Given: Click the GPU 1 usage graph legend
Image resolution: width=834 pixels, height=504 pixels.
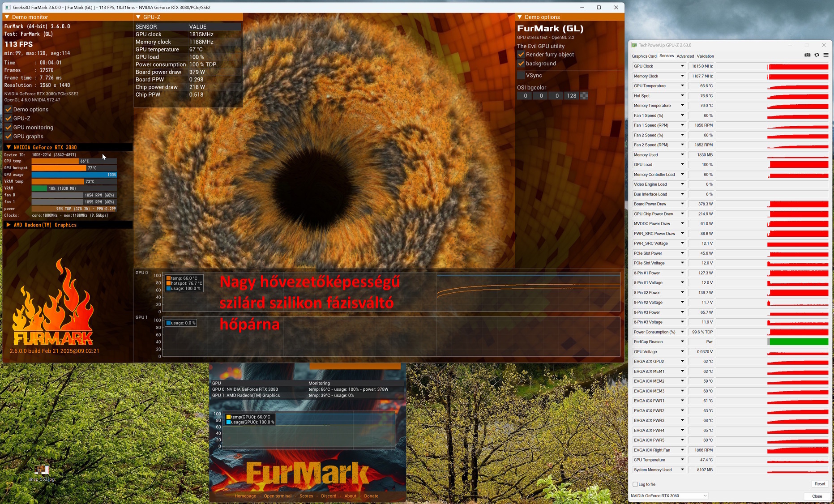Looking at the screenshot, I should (x=181, y=323).
